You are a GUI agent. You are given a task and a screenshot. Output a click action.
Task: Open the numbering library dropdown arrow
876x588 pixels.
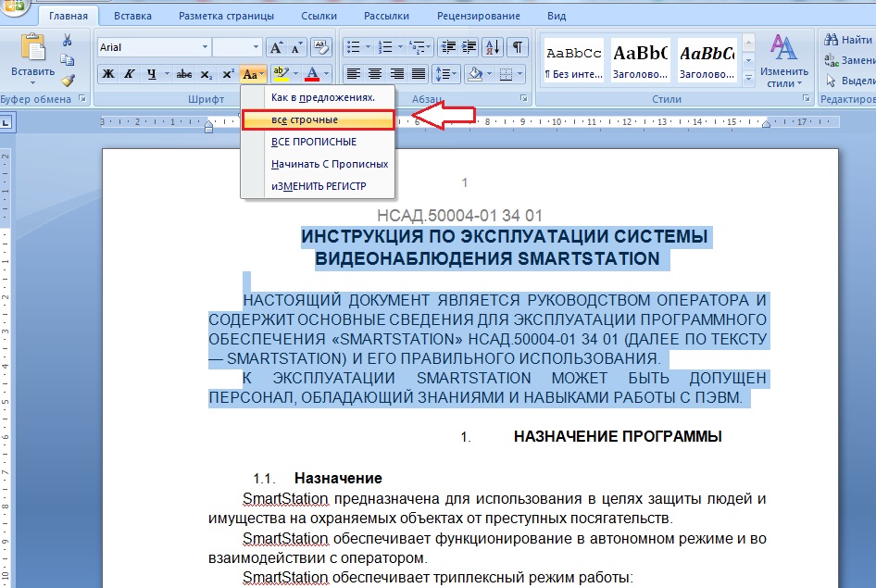[x=400, y=47]
